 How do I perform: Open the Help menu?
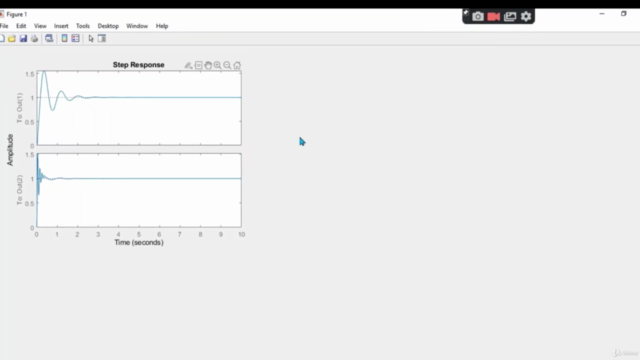click(162, 26)
